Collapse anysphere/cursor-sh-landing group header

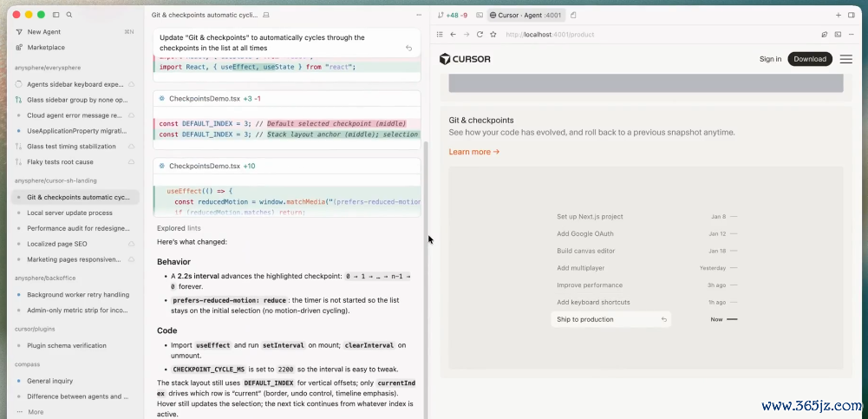pos(55,180)
